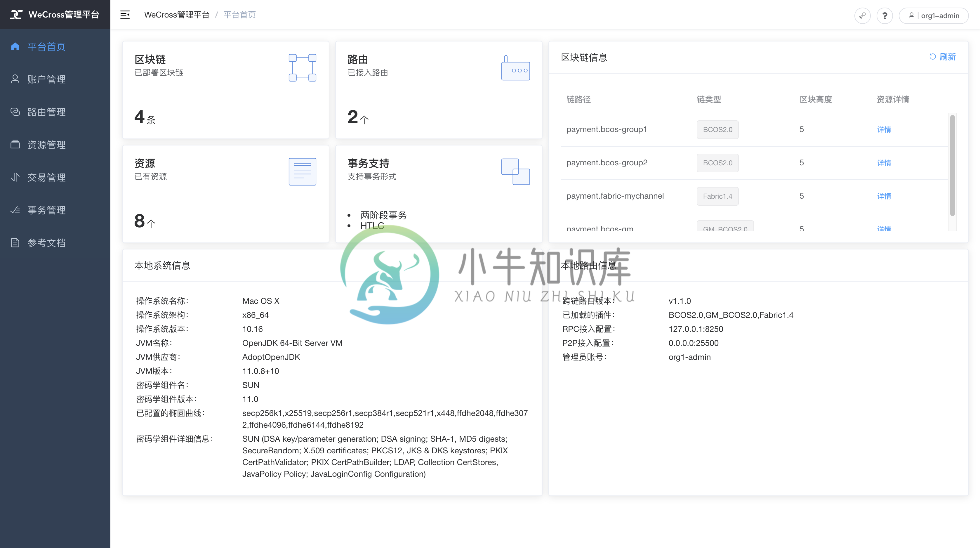
Task: Click RPC config 127.0.0.1:8250 value
Action: (696, 329)
